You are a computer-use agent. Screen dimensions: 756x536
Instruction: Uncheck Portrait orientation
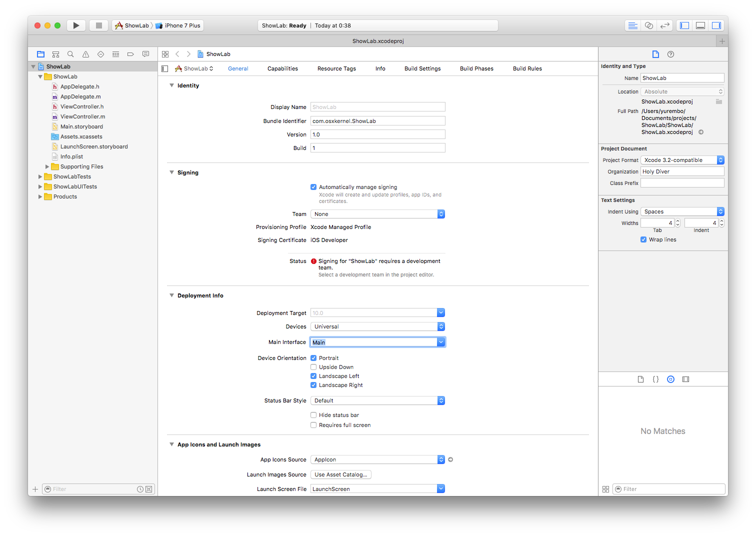coord(313,358)
